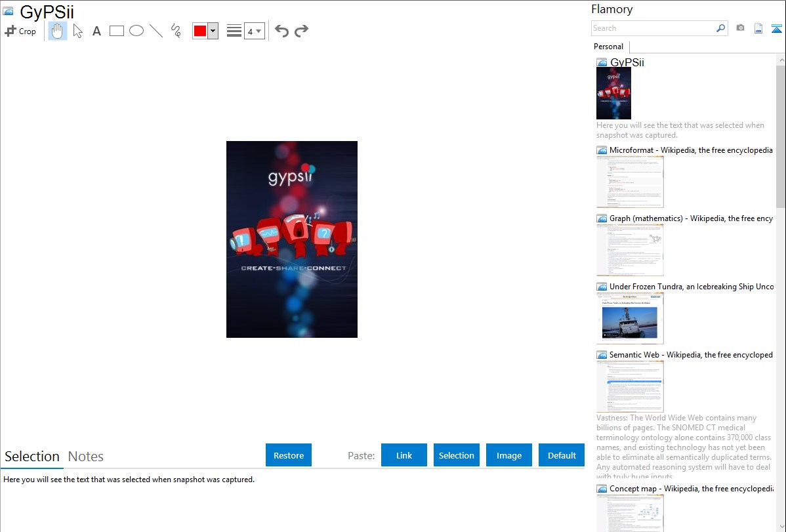The width and height of the screenshot is (786, 532).
Task: Click icon beside Under Frozen Tundra title
Action: [x=602, y=286]
